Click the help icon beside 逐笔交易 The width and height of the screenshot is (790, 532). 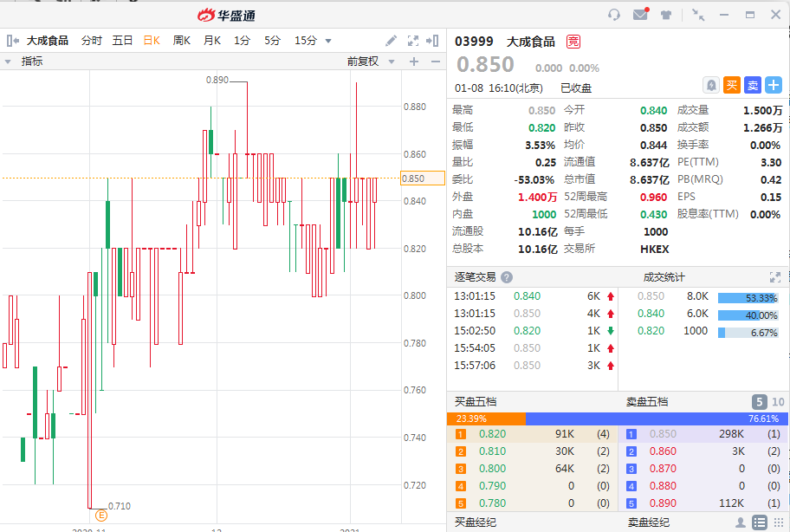[x=507, y=277]
